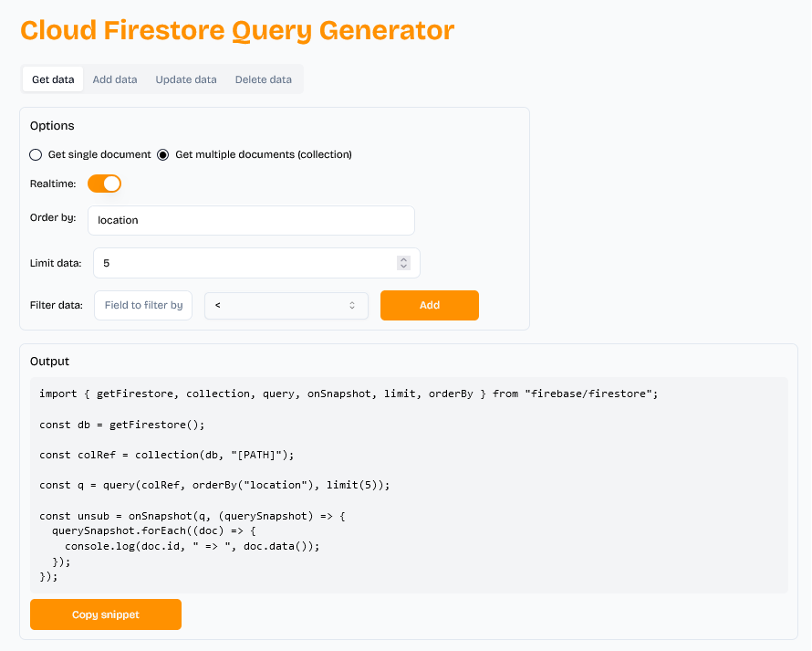812x651 pixels.
Task: Click the Order by input with 'location'
Action: (251, 220)
